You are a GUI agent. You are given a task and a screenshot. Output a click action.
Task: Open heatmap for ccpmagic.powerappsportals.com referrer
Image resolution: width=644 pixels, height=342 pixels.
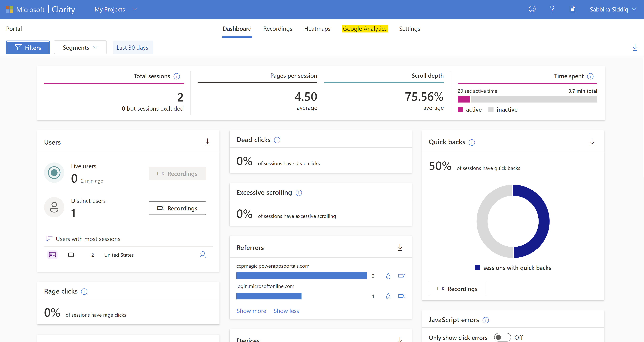[388, 276]
